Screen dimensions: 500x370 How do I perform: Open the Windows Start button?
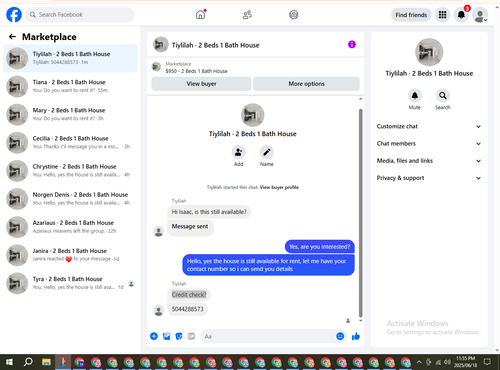click(9, 362)
